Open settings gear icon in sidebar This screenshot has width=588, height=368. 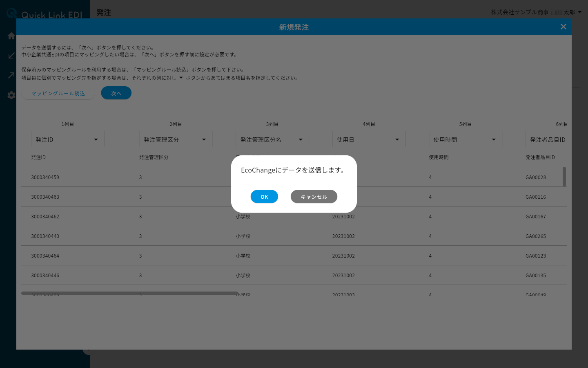11,95
